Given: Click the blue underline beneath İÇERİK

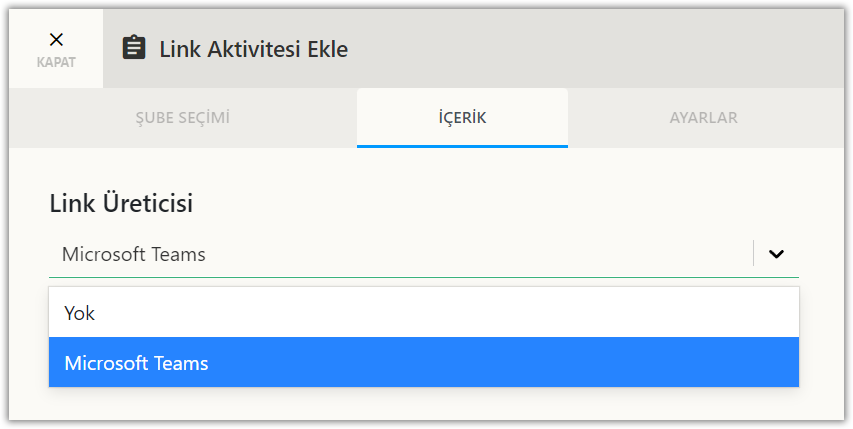Looking at the screenshot, I should (x=462, y=146).
